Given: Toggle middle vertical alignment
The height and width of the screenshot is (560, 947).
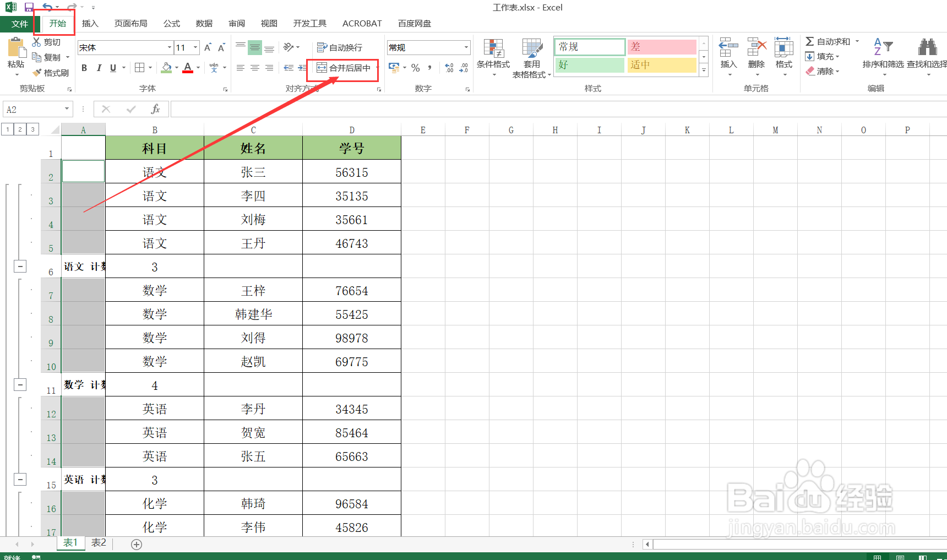Looking at the screenshot, I should pyautogui.click(x=255, y=47).
